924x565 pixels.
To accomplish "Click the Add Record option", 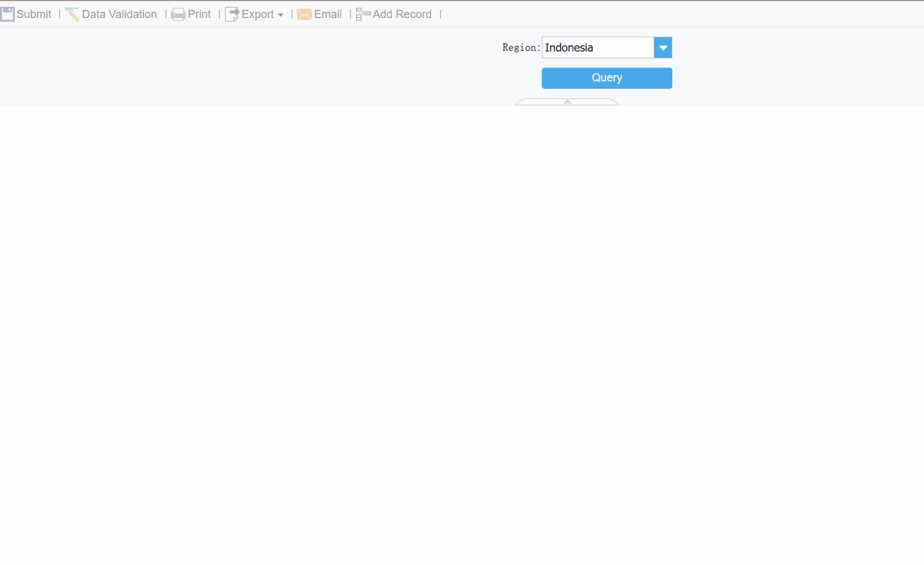I will [x=401, y=14].
